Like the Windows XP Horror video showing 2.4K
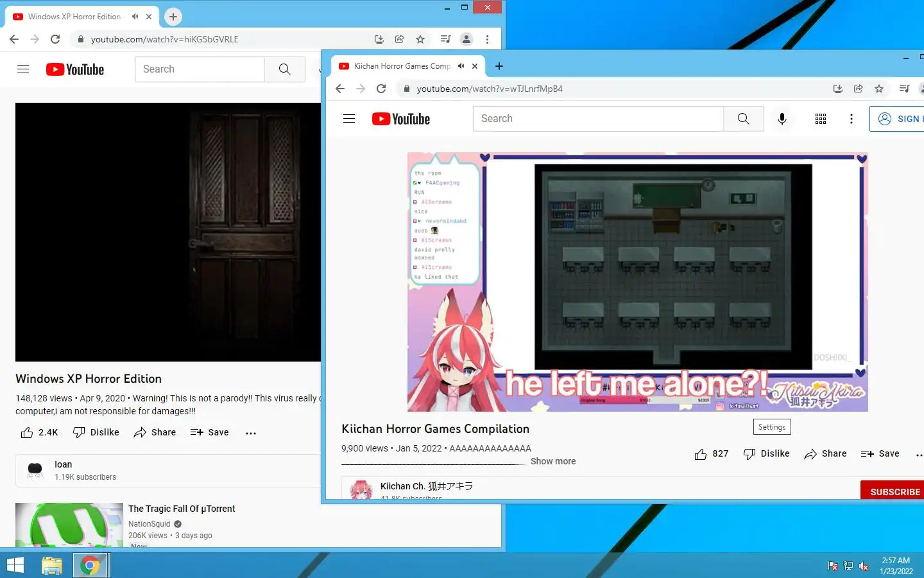Viewport: 924px width, 578px height. pyautogui.click(x=39, y=433)
